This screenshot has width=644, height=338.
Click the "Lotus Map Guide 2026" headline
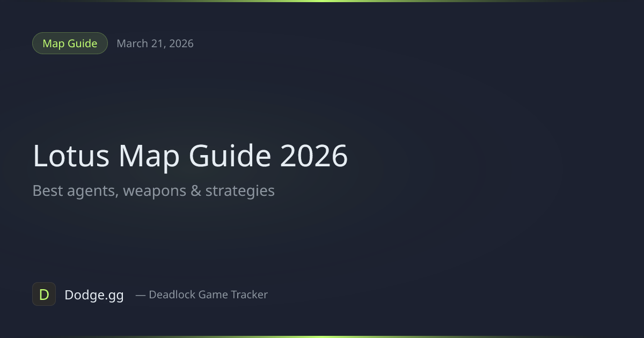tap(191, 156)
